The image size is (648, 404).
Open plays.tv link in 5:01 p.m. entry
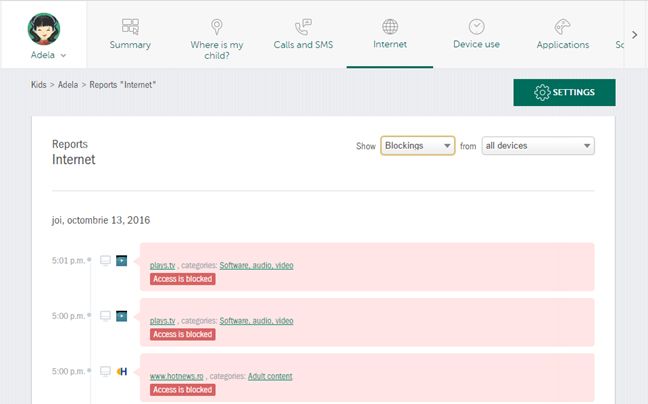click(x=162, y=265)
